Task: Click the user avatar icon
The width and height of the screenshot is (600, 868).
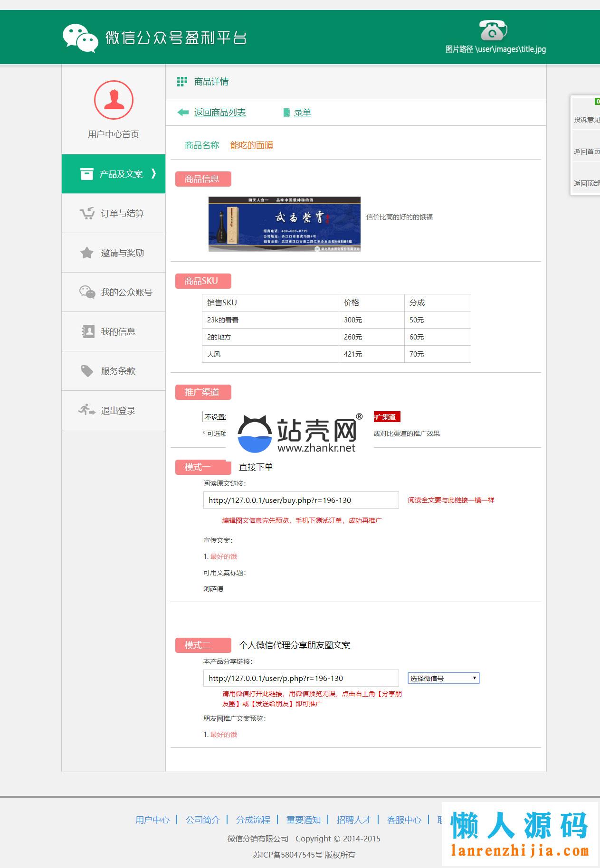Action: point(114,100)
